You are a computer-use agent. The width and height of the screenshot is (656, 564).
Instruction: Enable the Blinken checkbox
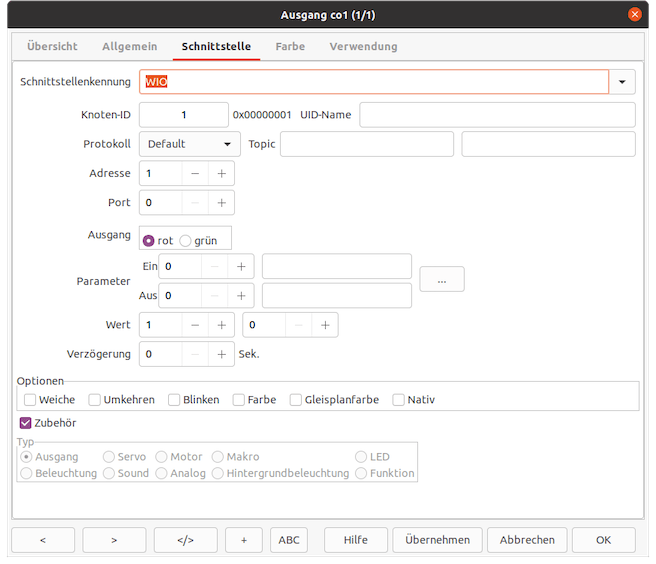coord(174,400)
